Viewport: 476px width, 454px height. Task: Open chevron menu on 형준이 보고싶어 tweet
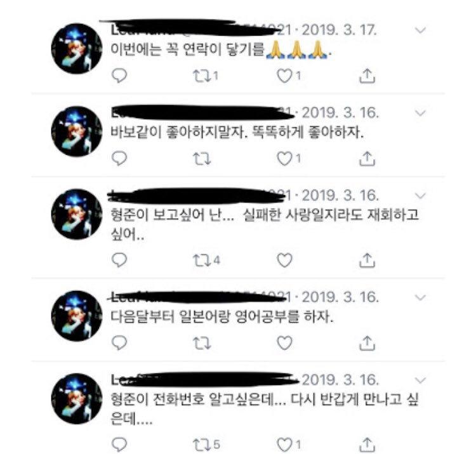(x=420, y=195)
